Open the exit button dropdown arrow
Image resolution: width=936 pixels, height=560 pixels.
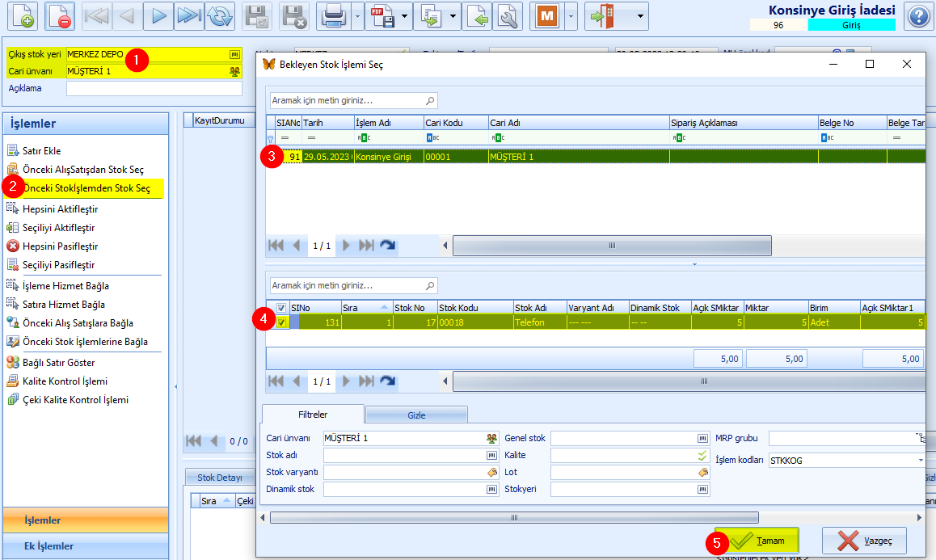coord(640,16)
